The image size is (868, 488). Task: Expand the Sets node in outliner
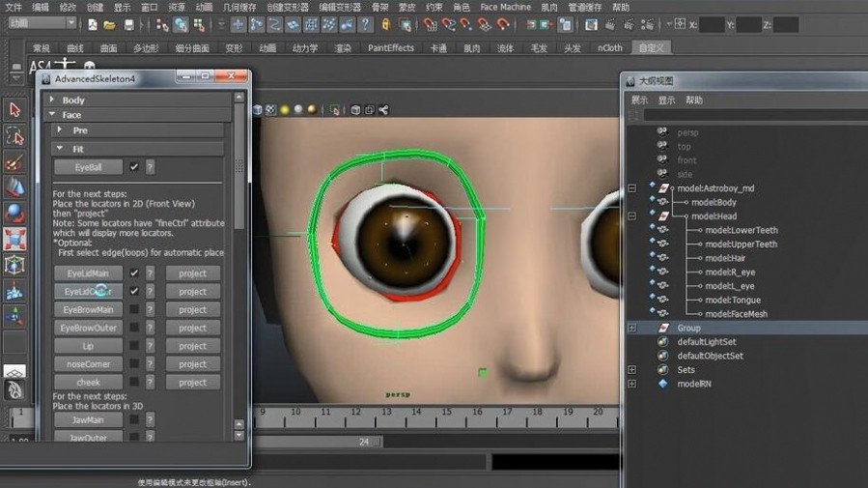(631, 369)
